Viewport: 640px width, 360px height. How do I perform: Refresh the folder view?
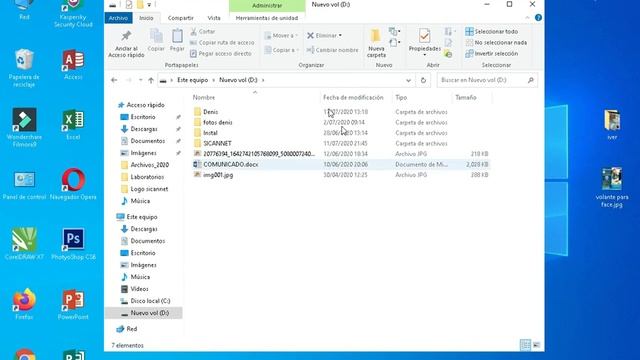[423, 80]
